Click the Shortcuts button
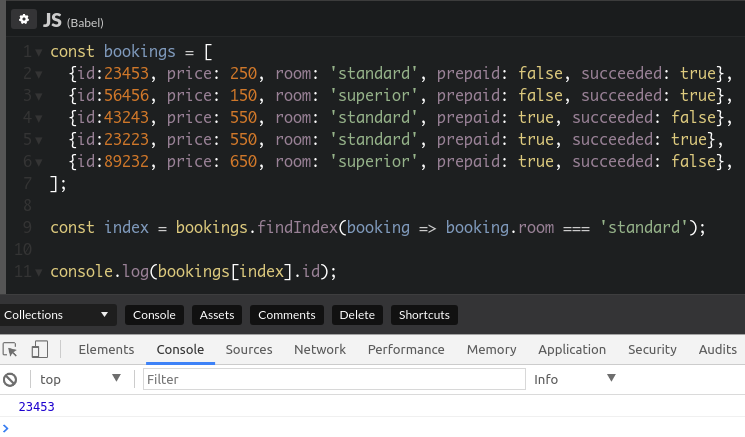The image size is (745, 437). tap(424, 315)
